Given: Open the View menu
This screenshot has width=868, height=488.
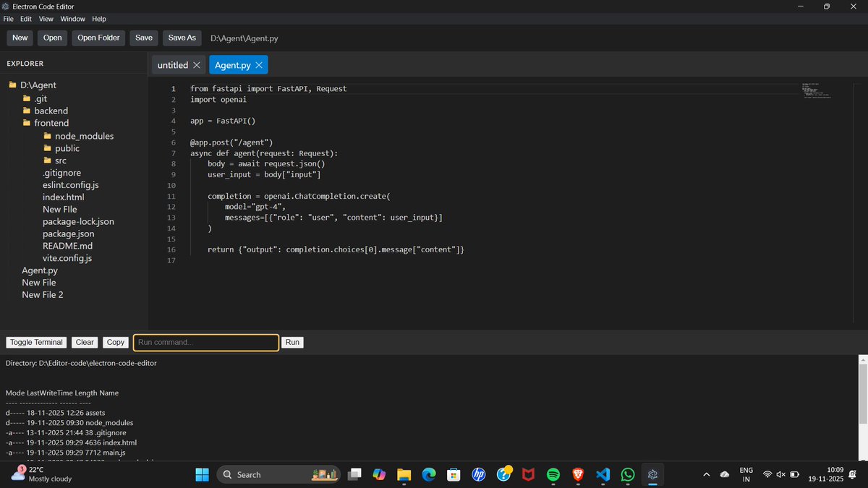Looking at the screenshot, I should pyautogui.click(x=46, y=19).
